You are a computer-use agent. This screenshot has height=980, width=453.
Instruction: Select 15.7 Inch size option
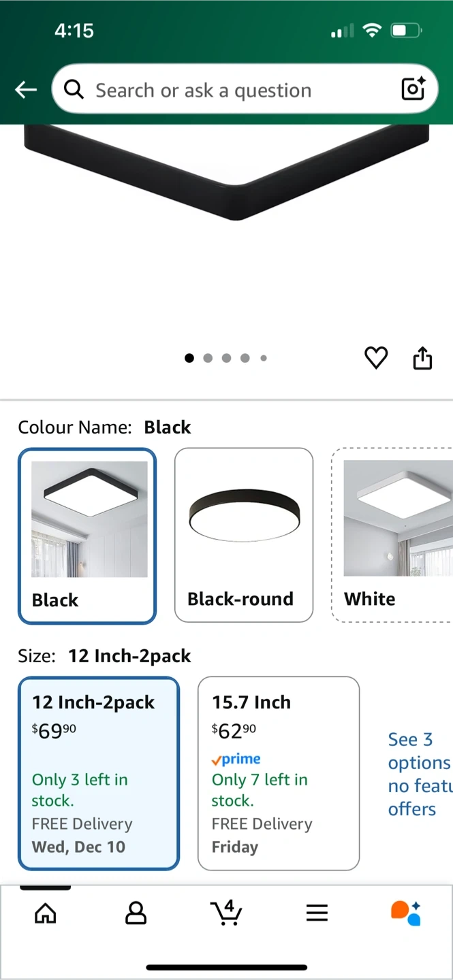click(279, 773)
